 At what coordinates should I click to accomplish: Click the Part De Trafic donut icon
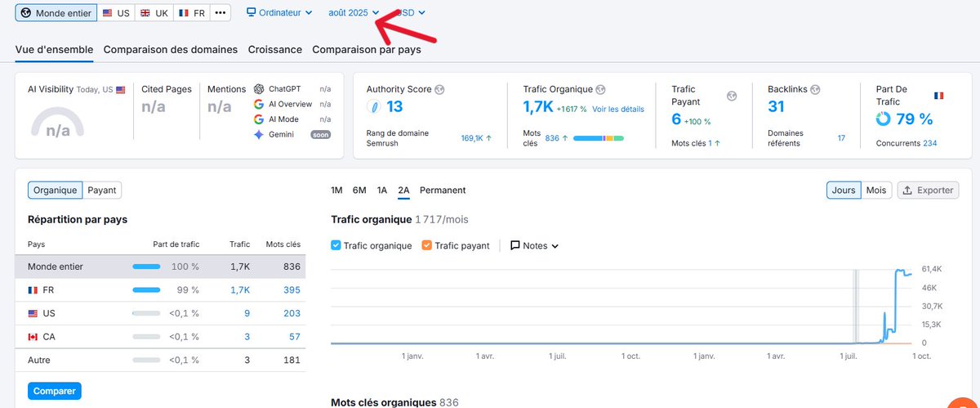point(883,119)
